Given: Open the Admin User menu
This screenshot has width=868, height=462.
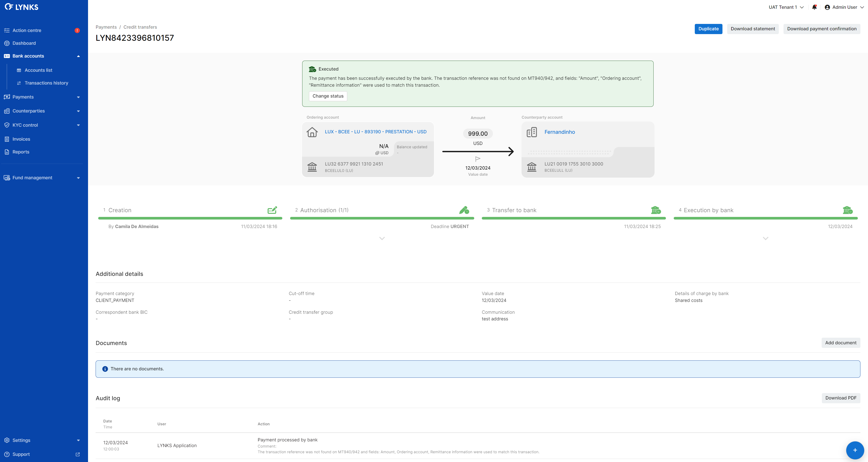Looking at the screenshot, I should (x=844, y=7).
